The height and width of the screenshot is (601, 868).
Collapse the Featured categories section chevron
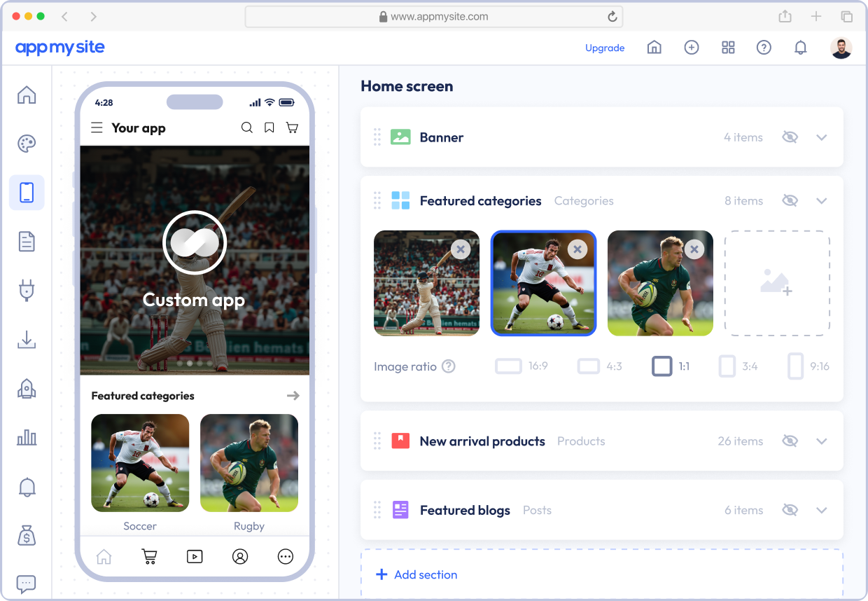pos(822,201)
